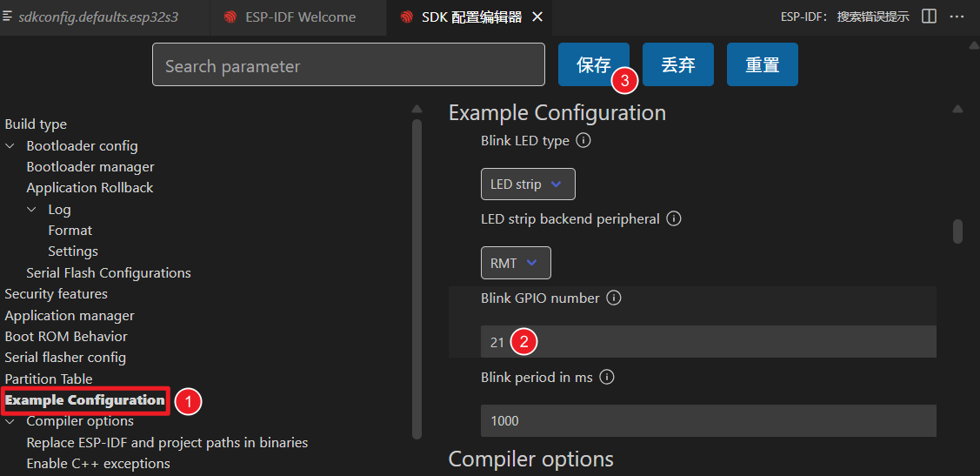Open the RMT backend peripheral dropdown
Viewport: 980px width, 476px height.
(516, 263)
